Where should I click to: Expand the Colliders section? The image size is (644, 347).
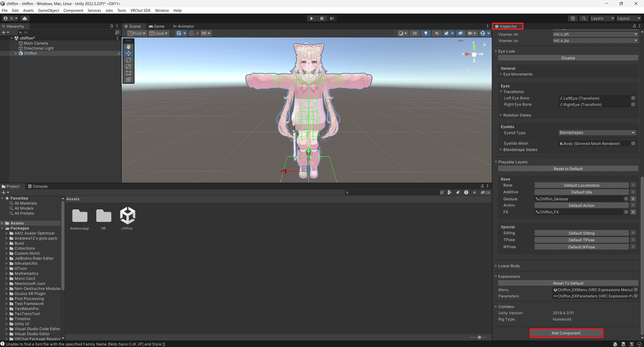496,307
